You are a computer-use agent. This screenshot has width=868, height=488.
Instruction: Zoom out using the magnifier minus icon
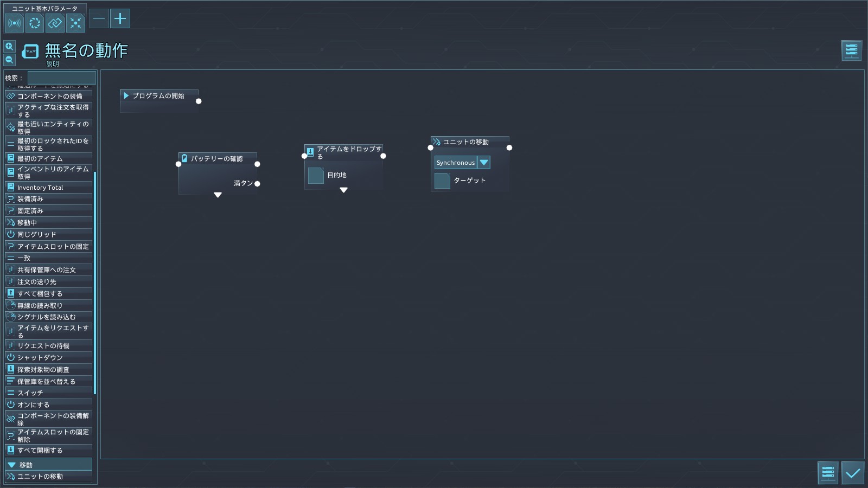[9, 60]
